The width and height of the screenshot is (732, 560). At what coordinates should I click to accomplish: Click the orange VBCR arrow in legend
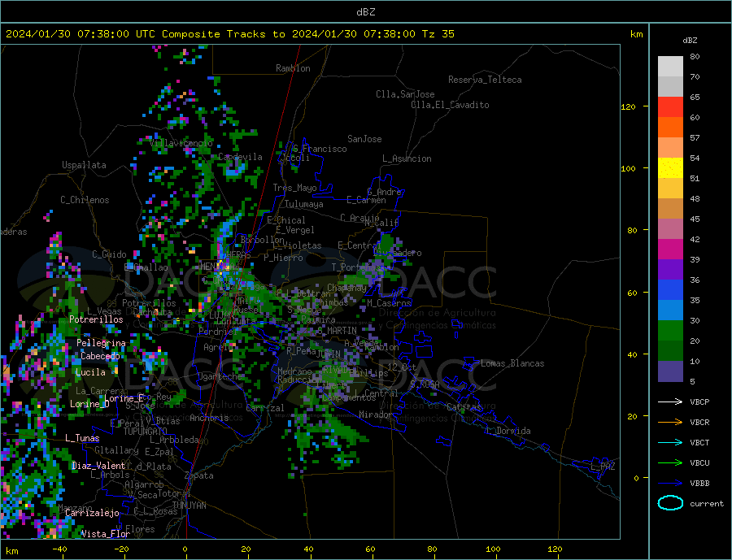(x=670, y=422)
